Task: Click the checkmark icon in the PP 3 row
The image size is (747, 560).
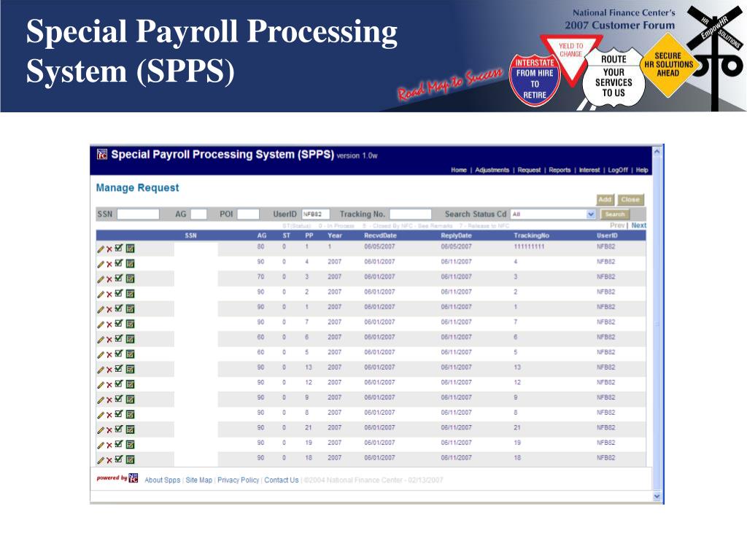Action: coord(119,278)
